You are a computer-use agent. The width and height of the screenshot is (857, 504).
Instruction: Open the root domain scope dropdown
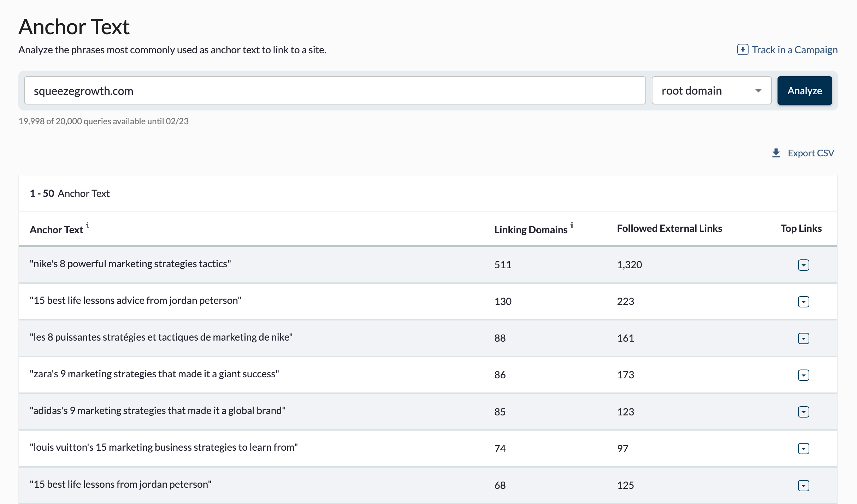pos(711,91)
